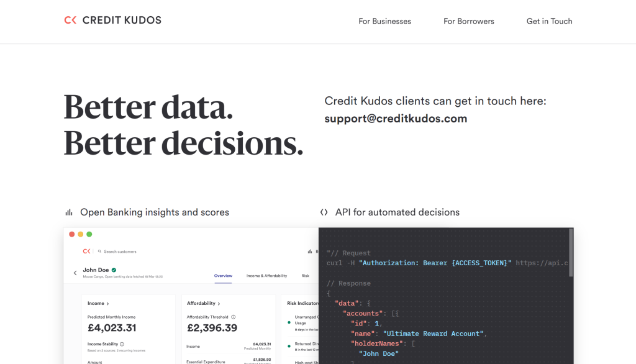Switch to the Overview tab

[223, 276]
